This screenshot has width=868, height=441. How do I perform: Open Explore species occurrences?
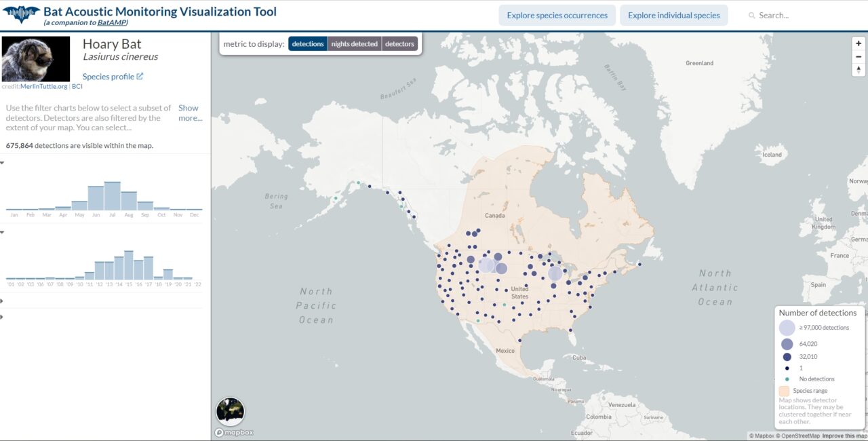tap(557, 15)
